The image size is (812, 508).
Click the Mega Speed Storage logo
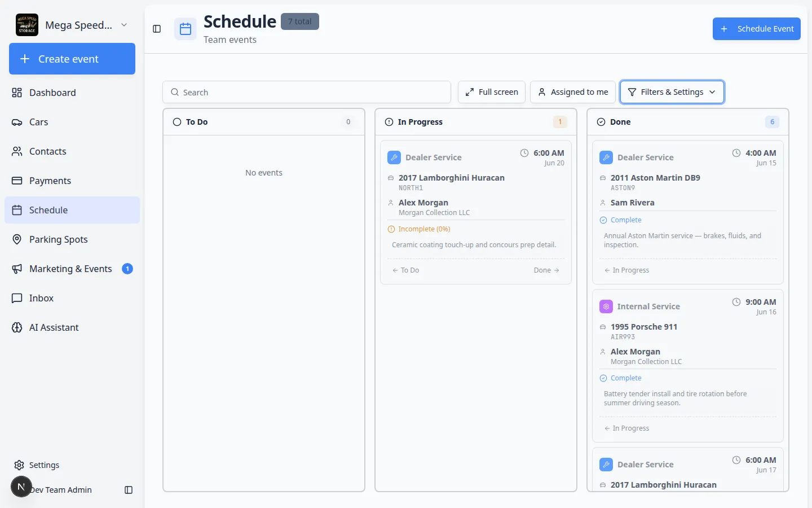(x=27, y=25)
